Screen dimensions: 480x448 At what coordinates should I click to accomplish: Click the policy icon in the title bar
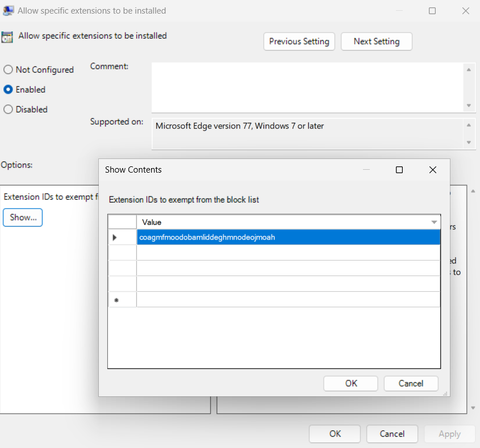pyautogui.click(x=9, y=10)
